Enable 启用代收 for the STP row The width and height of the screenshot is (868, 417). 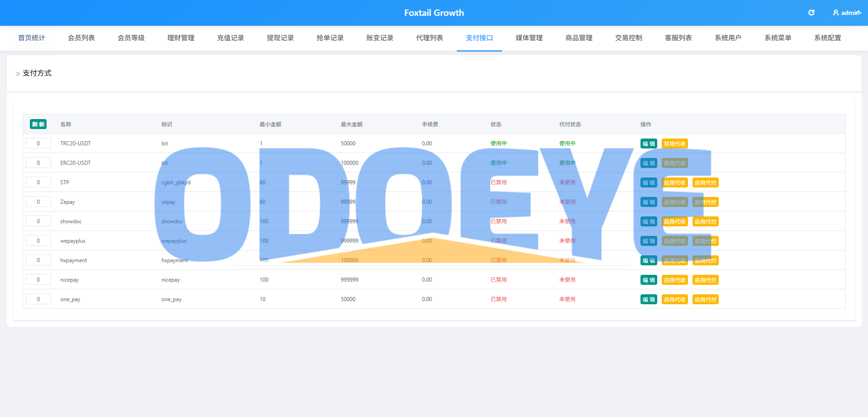click(675, 182)
